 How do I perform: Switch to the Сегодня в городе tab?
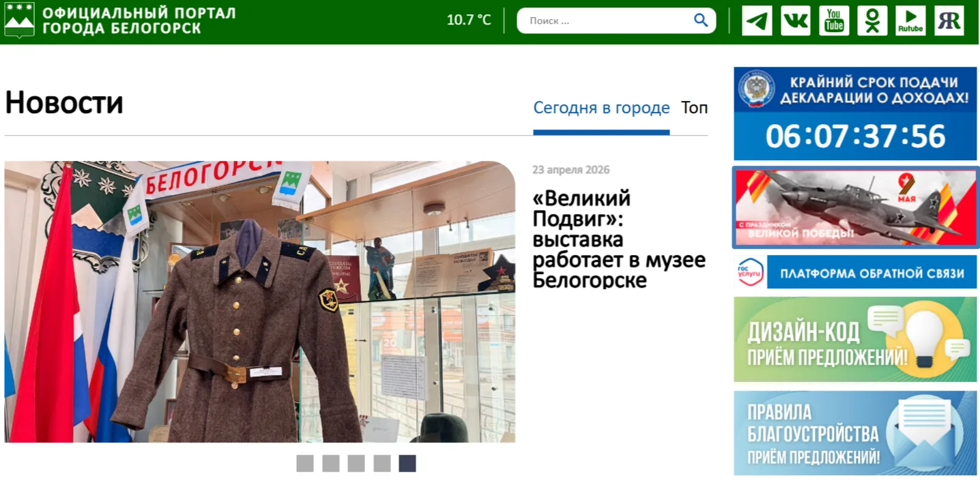601,108
